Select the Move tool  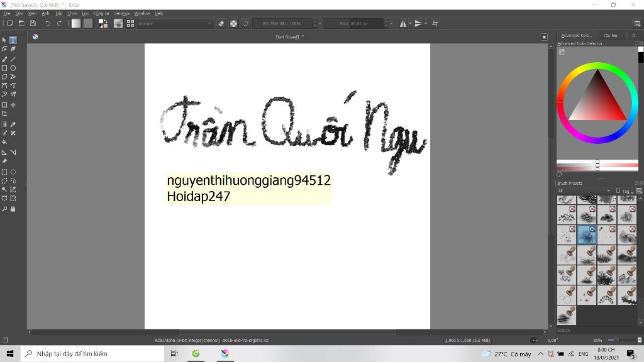(x=13, y=105)
